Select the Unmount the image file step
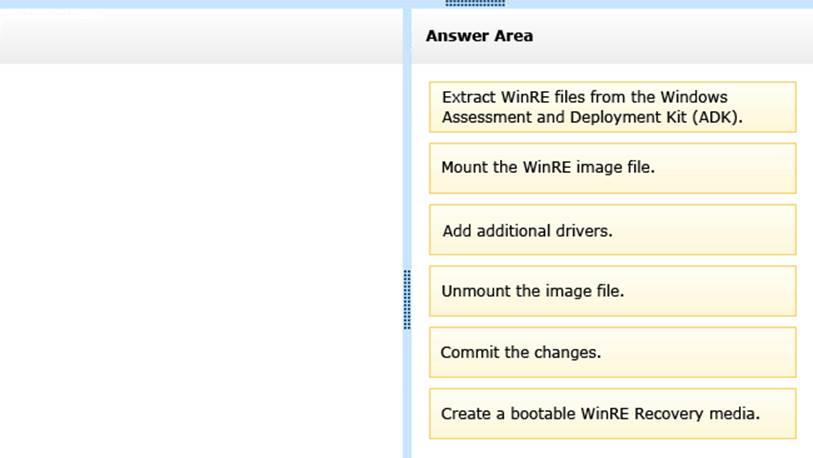The width and height of the screenshot is (813, 458). [x=612, y=291]
